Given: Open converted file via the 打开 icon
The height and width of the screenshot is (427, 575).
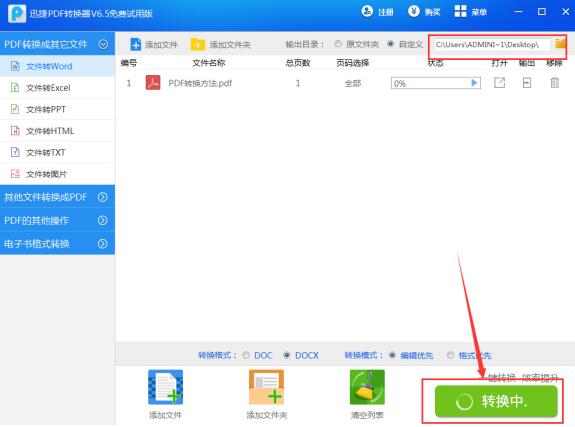Looking at the screenshot, I should tap(499, 83).
